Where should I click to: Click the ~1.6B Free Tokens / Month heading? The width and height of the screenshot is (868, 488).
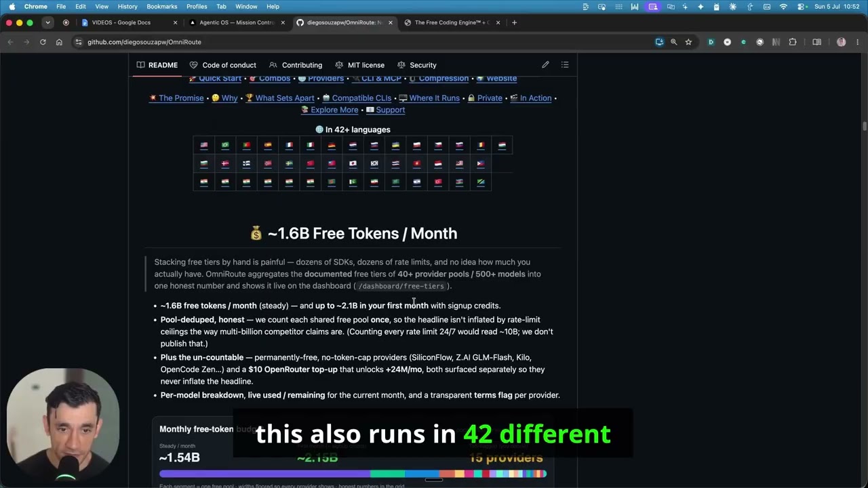(x=353, y=233)
